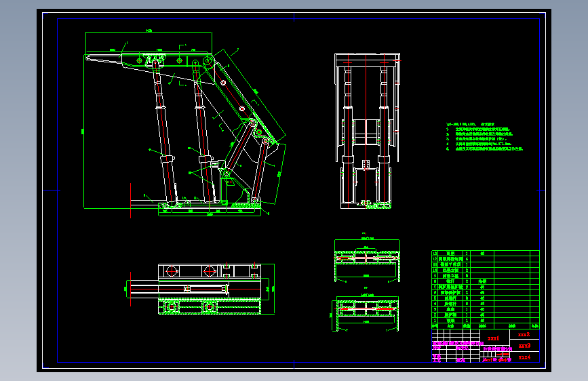588x381 pixels.
Task: Click the plan view of the base
Action: pyautogui.click(x=200, y=289)
